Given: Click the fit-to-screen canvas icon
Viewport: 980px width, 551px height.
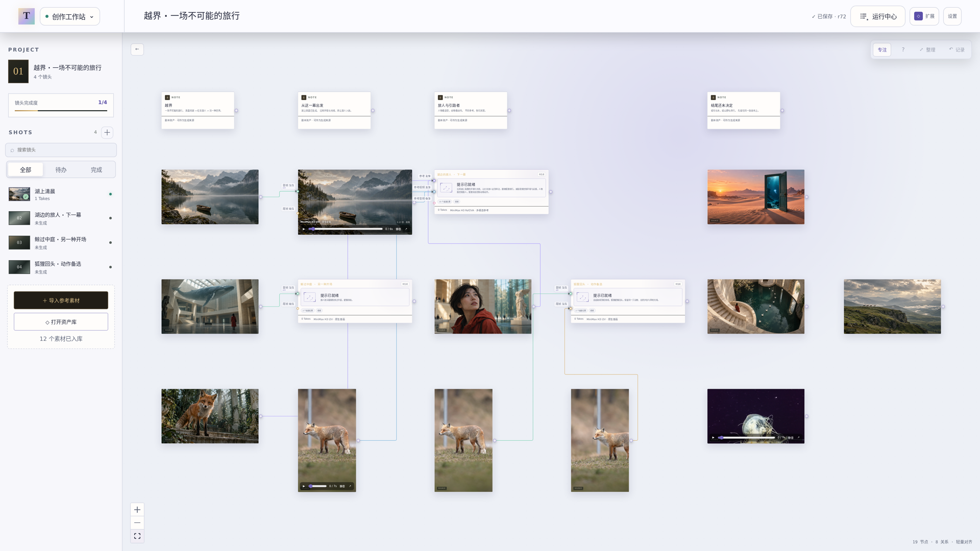Looking at the screenshot, I should [137, 536].
